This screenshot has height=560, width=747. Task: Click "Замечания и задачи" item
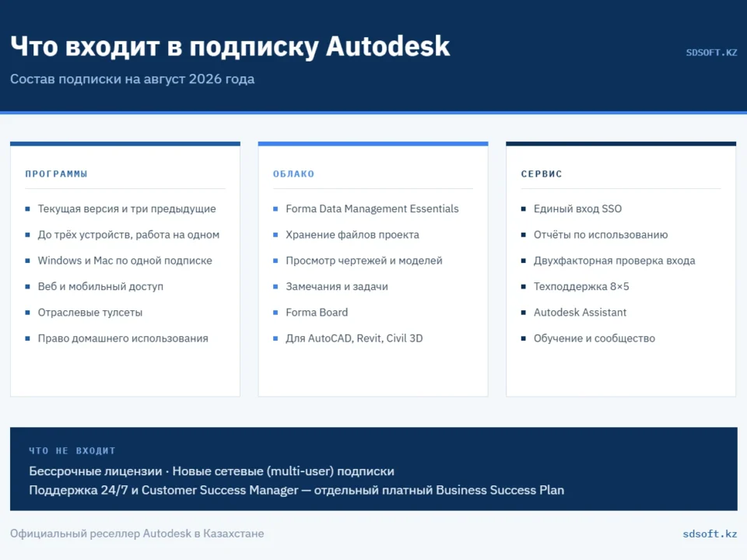[337, 287]
